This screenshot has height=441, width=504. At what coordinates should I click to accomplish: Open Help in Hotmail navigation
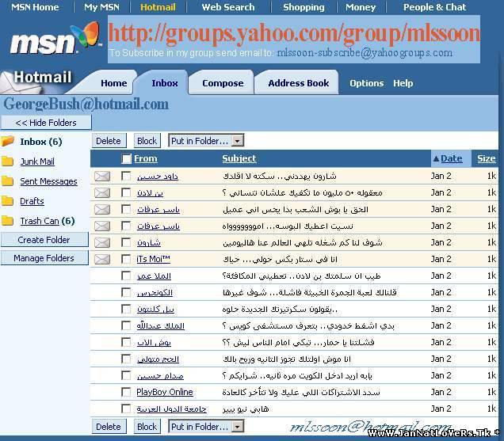403,83
